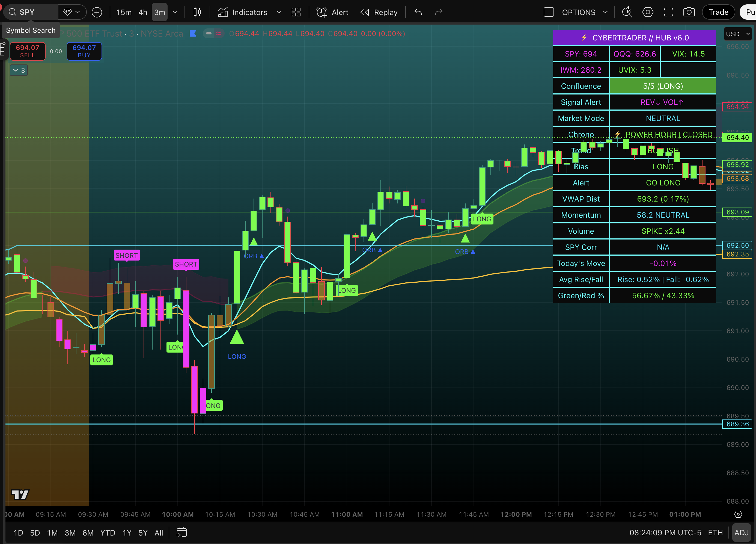Click the Undo arrow
Image resolution: width=756 pixels, height=544 pixels.
(418, 12)
